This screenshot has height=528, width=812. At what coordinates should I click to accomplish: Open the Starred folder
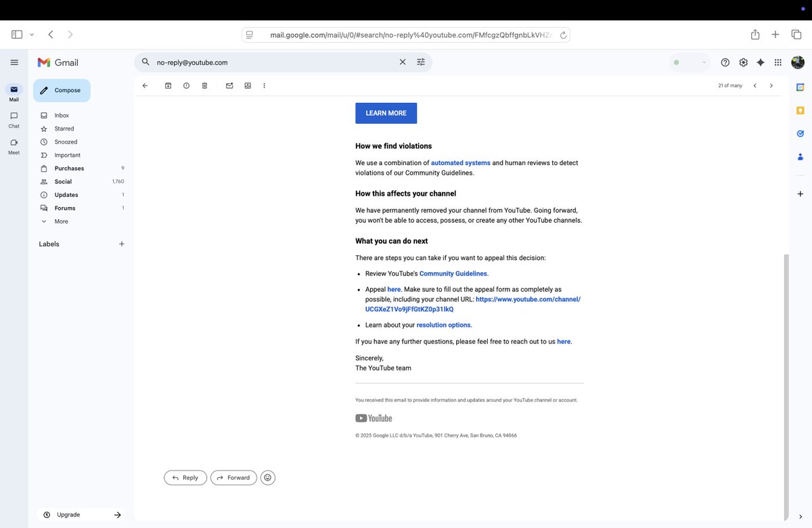[64, 129]
